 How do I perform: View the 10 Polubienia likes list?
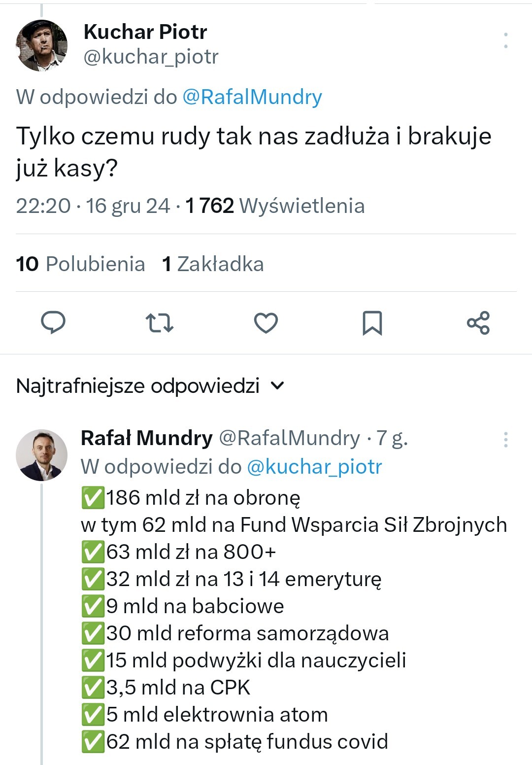coord(80,264)
